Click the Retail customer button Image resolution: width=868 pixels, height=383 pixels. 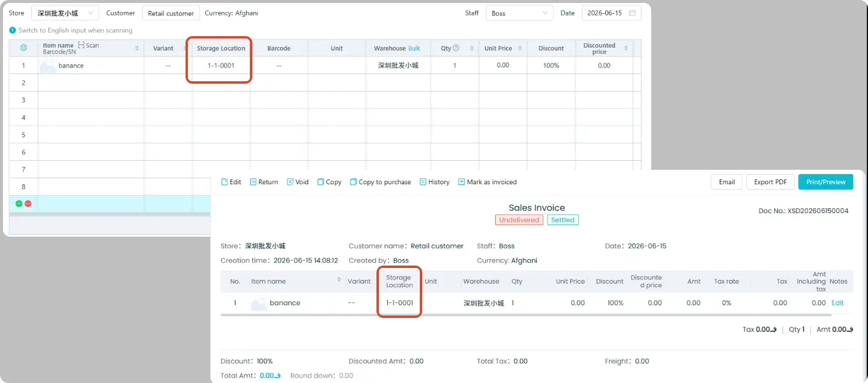pos(171,13)
